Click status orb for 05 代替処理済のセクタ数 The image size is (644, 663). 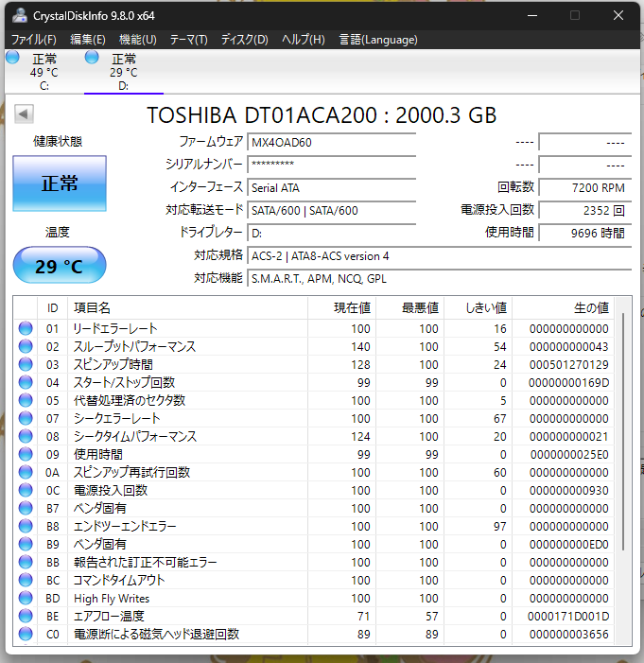coord(26,400)
